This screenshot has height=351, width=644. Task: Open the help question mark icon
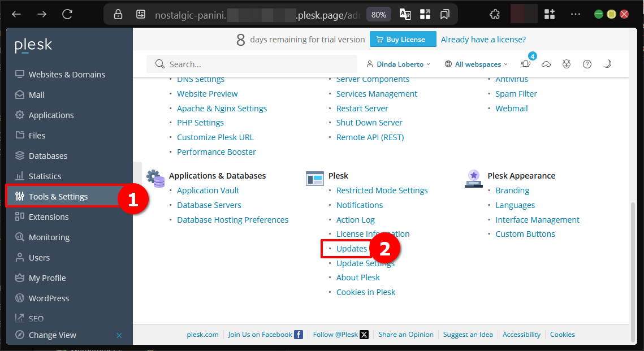[587, 64]
